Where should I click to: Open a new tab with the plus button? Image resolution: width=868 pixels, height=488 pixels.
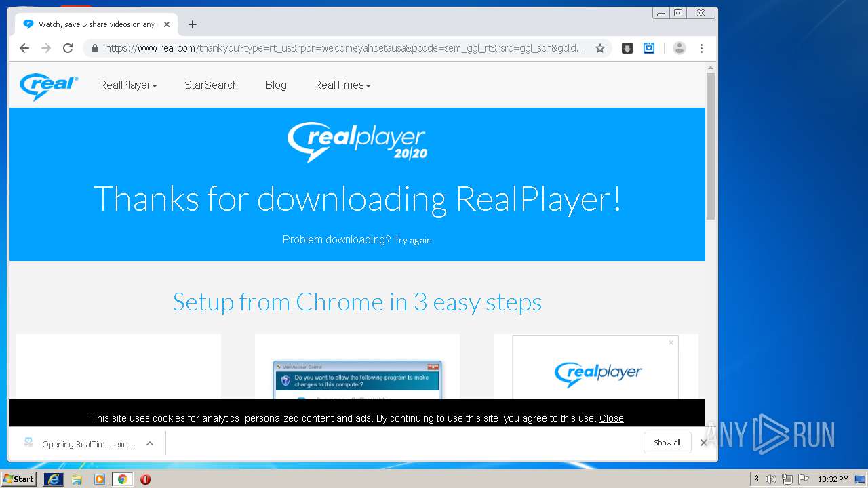tap(193, 24)
